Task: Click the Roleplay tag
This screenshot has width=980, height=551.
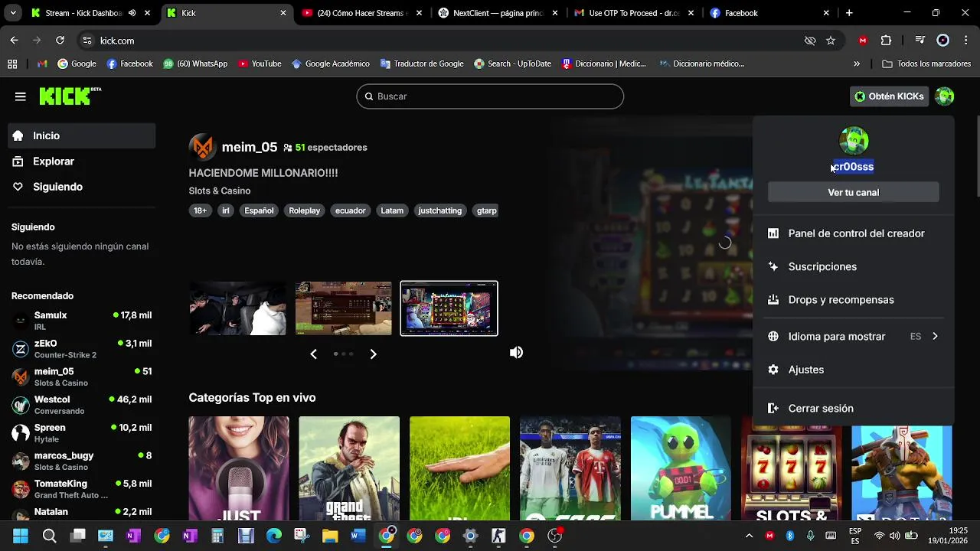Action: (304, 210)
